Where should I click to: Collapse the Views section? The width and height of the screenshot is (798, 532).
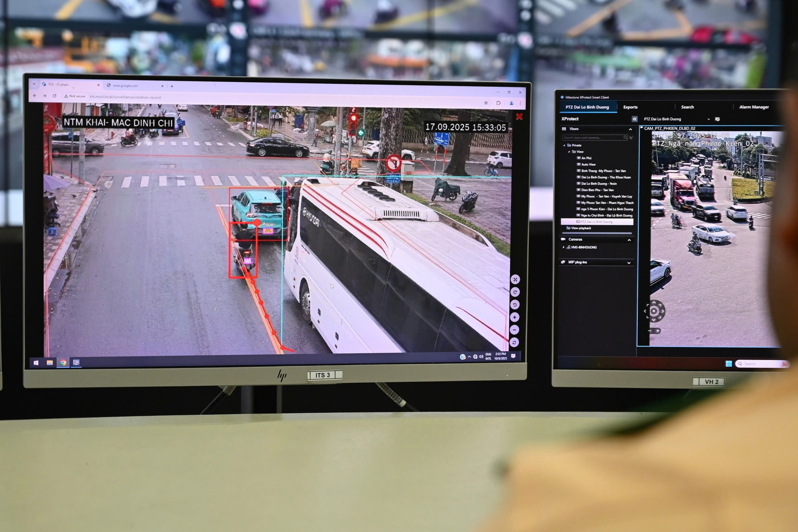[x=630, y=129]
